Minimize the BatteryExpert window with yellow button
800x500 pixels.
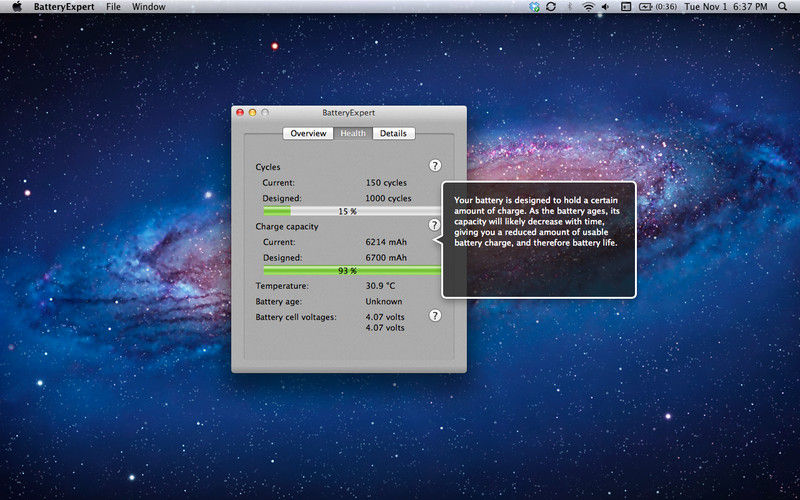coord(252,112)
